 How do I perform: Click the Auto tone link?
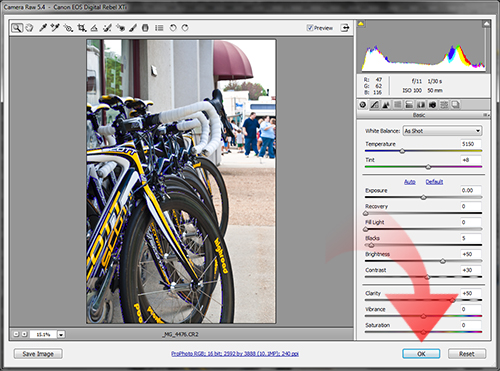tap(410, 182)
